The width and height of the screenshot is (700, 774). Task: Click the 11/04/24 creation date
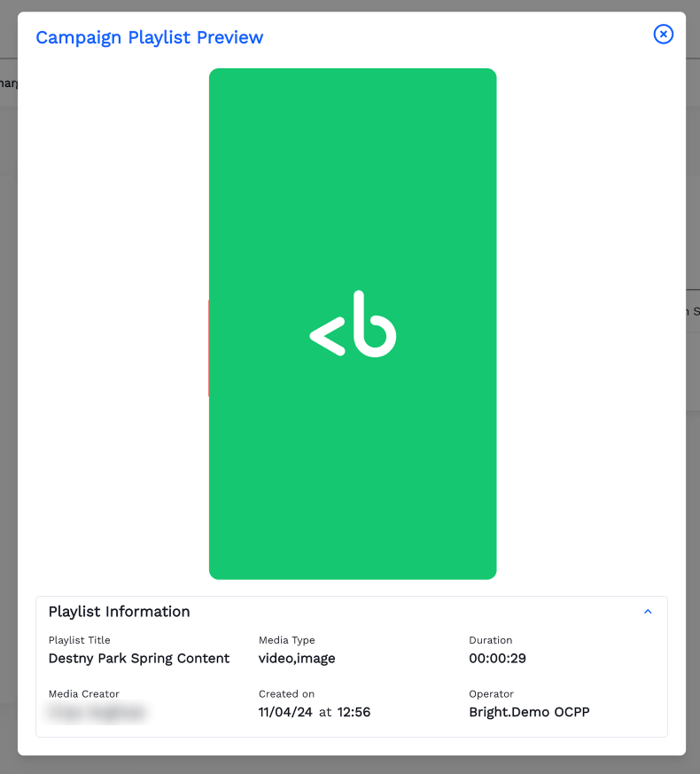pos(285,712)
